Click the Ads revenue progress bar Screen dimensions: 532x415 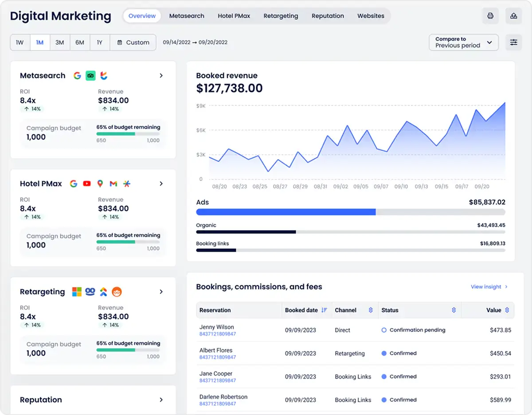350,212
